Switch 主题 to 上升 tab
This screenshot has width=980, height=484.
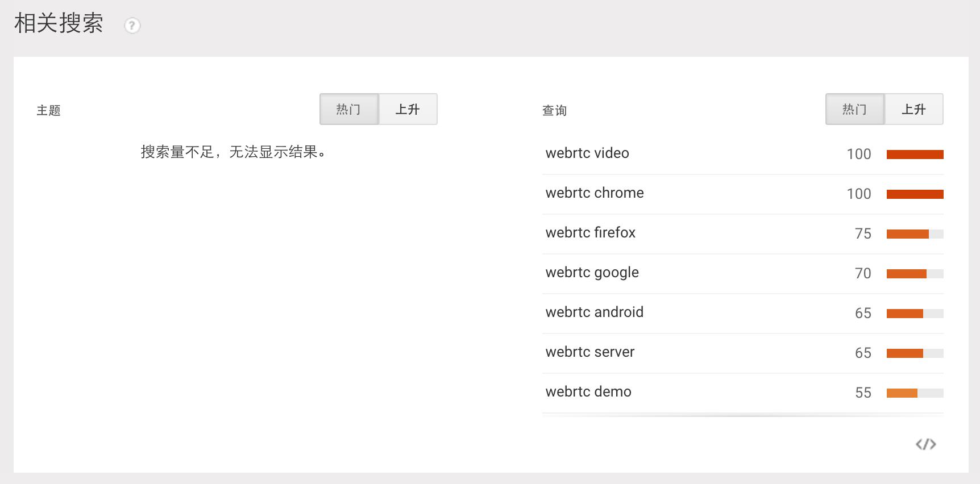tap(408, 109)
